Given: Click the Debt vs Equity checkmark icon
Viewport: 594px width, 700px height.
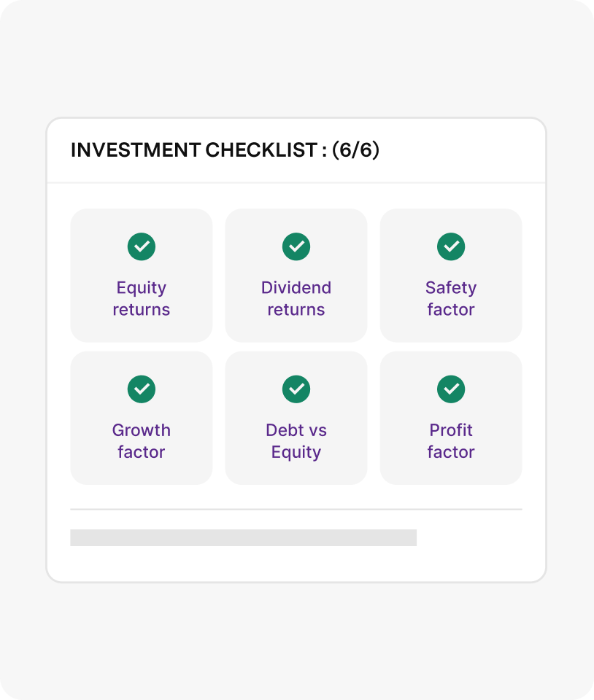Looking at the screenshot, I should (x=296, y=389).
